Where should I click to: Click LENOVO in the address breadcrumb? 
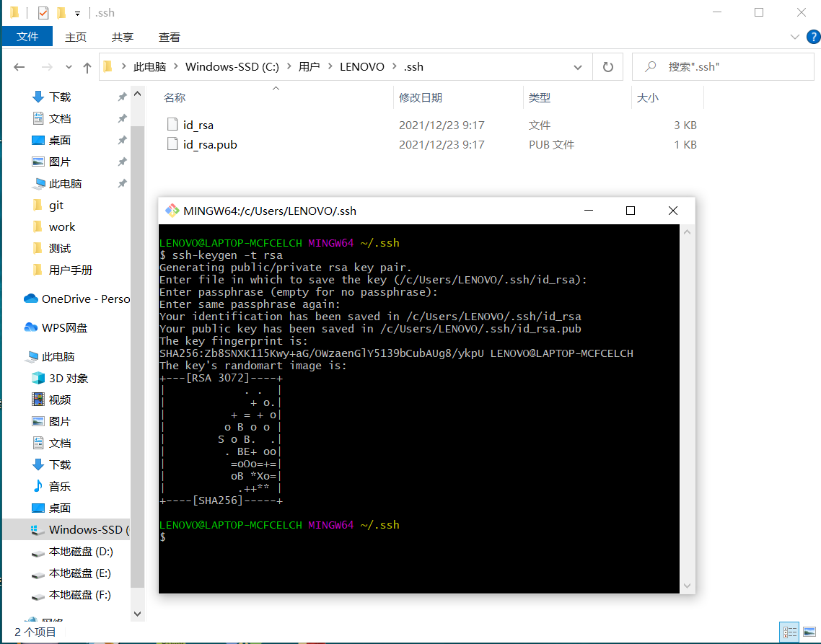(362, 67)
